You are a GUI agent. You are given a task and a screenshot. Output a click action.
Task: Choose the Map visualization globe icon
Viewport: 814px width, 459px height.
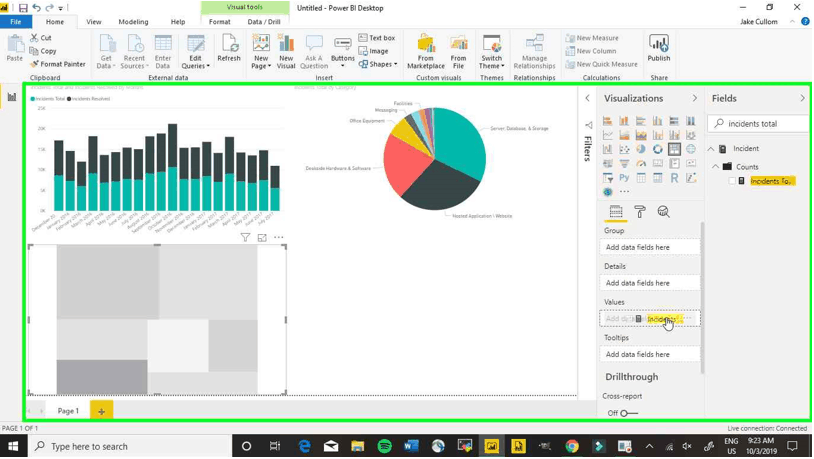click(x=691, y=149)
